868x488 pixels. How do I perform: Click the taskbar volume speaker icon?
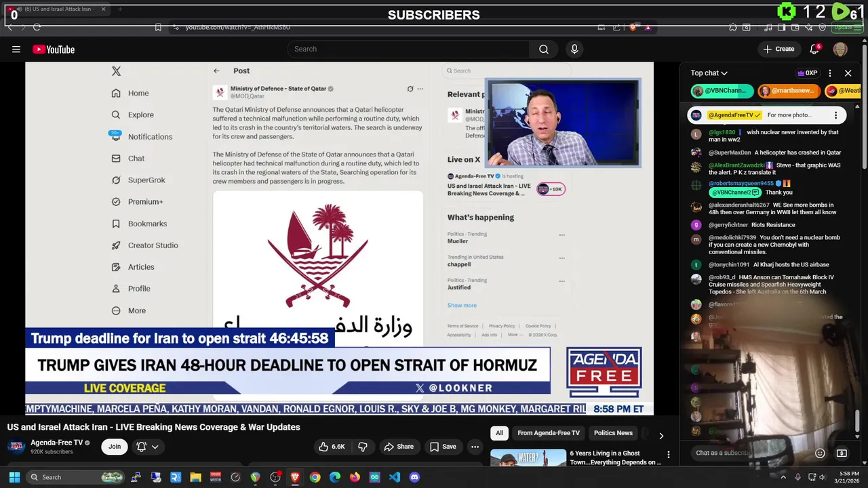point(821,477)
